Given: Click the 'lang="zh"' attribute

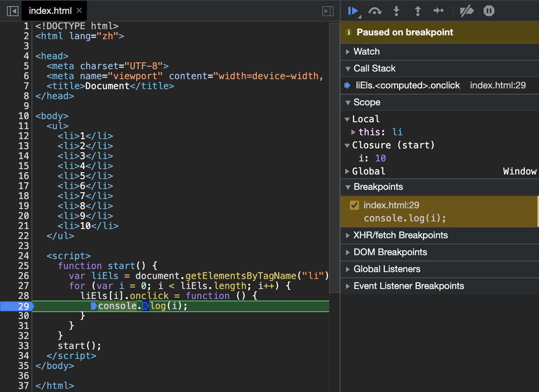Looking at the screenshot, I should 94,36.
